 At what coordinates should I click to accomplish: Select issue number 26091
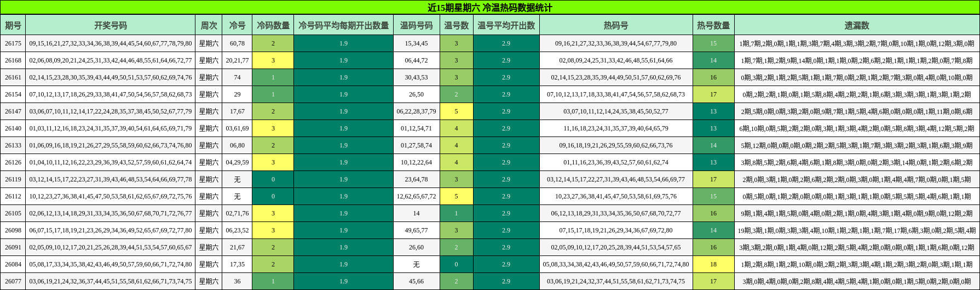tap(13, 247)
